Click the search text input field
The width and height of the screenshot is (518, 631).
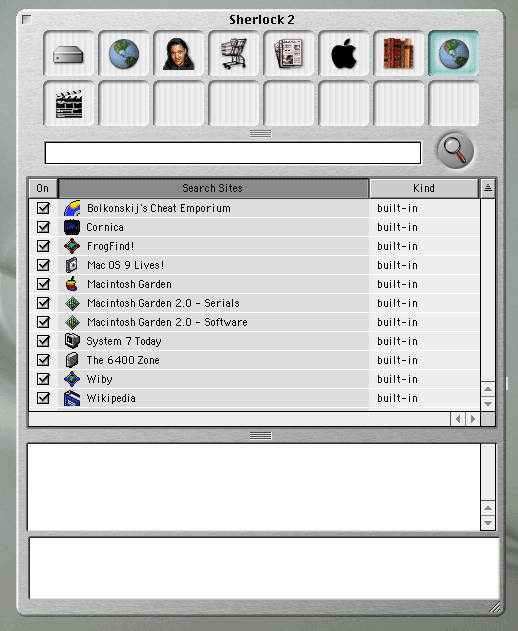click(233, 153)
